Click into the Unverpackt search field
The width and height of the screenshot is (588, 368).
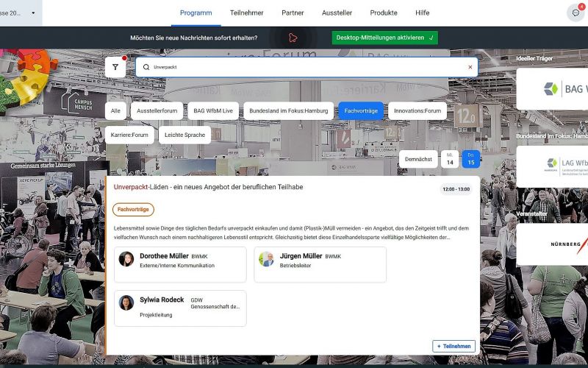[301, 67]
